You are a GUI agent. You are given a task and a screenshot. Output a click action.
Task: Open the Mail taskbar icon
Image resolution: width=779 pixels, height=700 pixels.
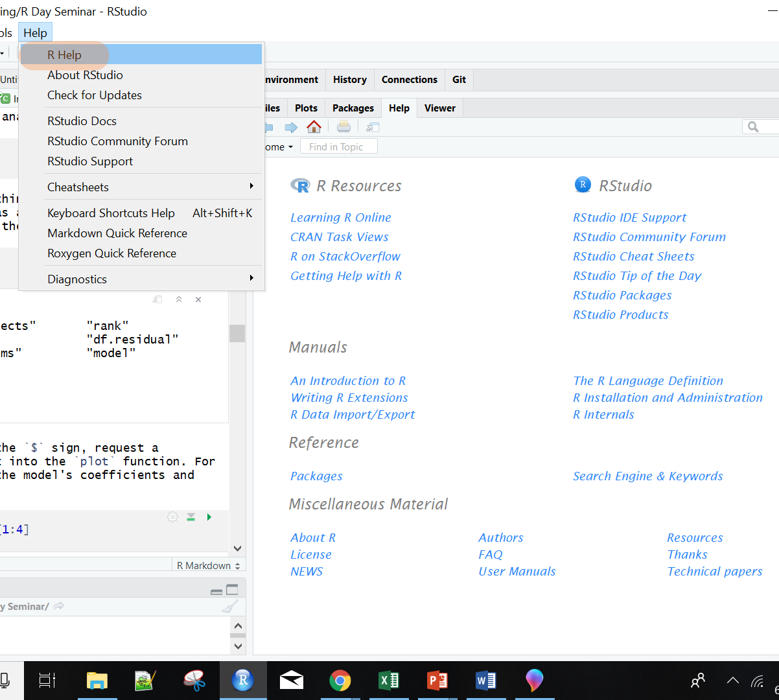click(x=292, y=681)
